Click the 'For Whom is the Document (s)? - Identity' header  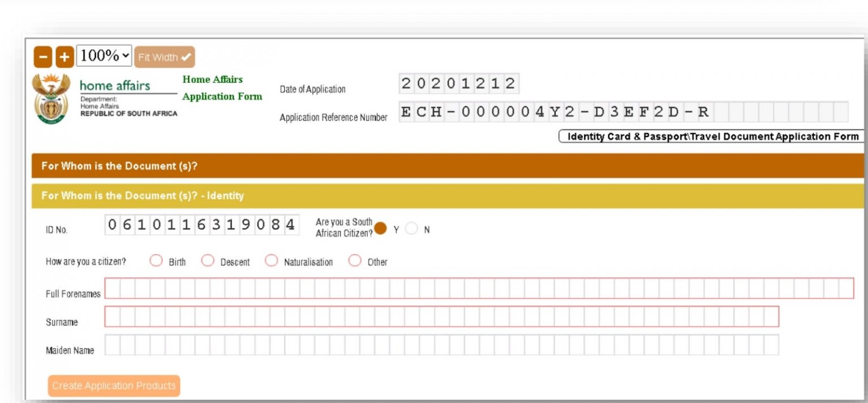coord(448,196)
